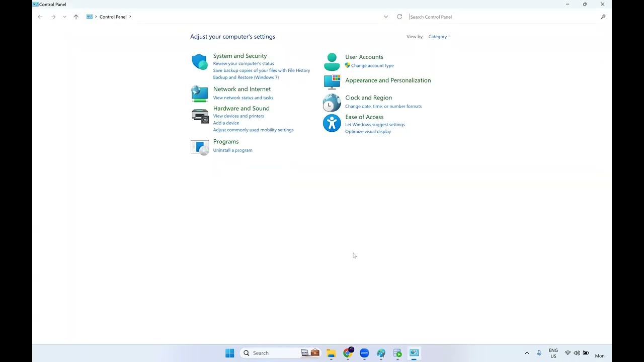This screenshot has height=362, width=644.
Task: Click the media window app with green play badge
Action: click(397, 353)
